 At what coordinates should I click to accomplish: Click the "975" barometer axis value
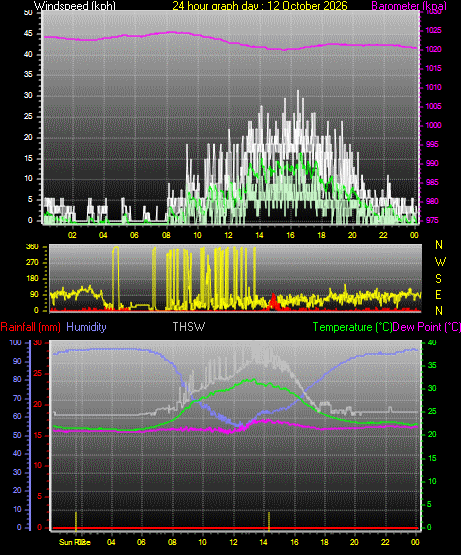click(432, 221)
